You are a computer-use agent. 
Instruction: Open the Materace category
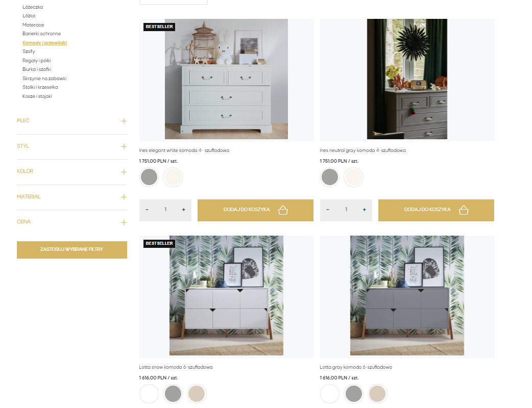pos(33,25)
